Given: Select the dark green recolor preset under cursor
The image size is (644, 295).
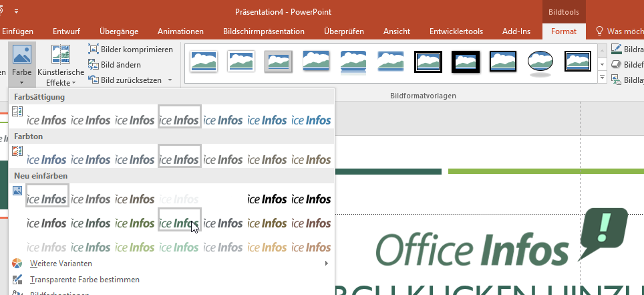Looking at the screenshot, I should pos(180,219).
